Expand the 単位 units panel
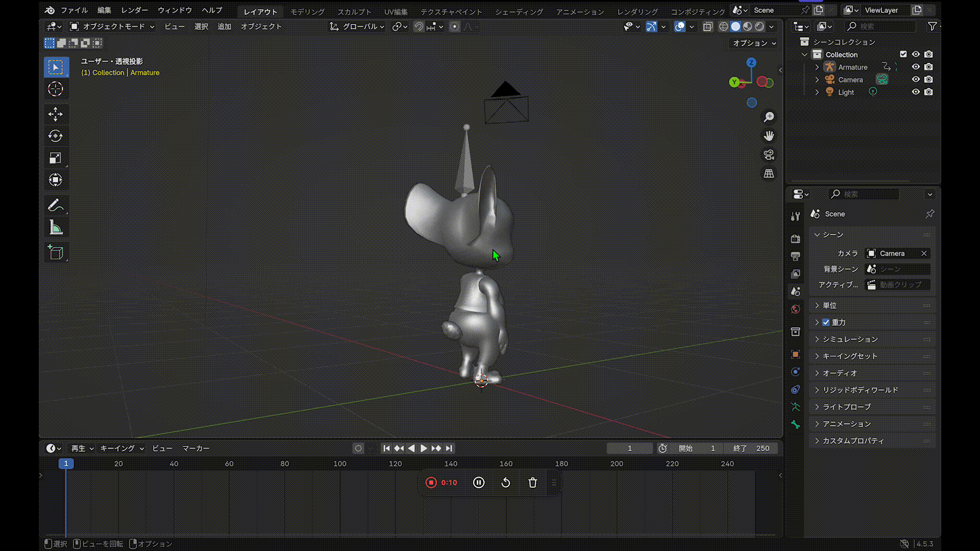 click(x=829, y=306)
